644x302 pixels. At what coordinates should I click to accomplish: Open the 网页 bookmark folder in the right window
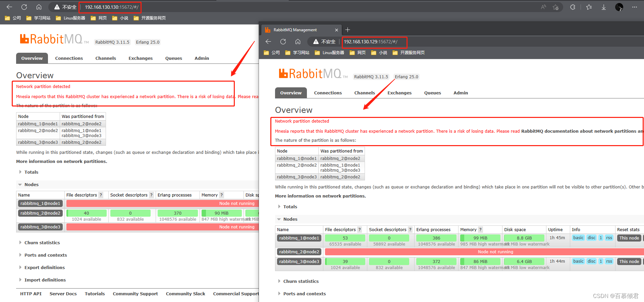358,53
